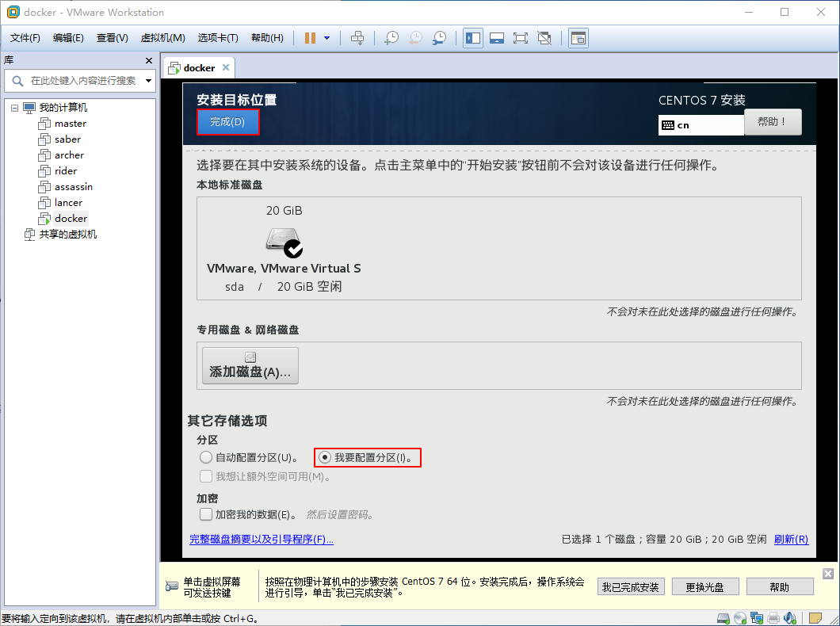Click the sound device status icon

tap(789, 618)
